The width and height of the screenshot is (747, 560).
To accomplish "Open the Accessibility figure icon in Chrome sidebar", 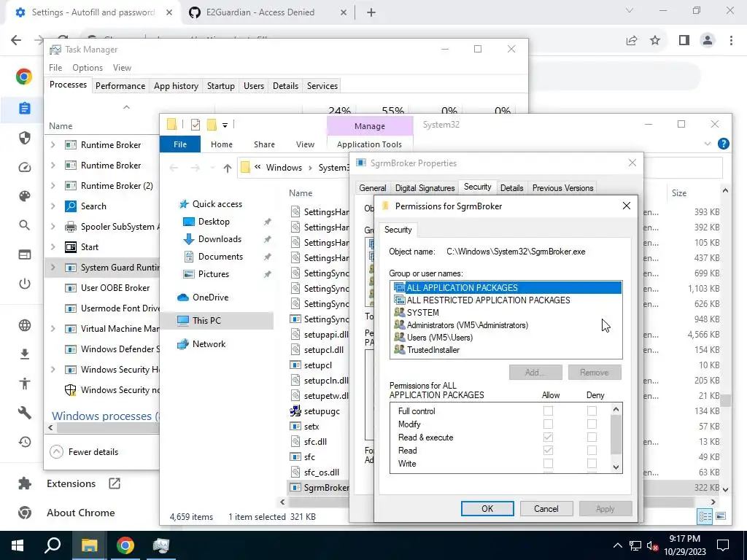I will pos(24,384).
